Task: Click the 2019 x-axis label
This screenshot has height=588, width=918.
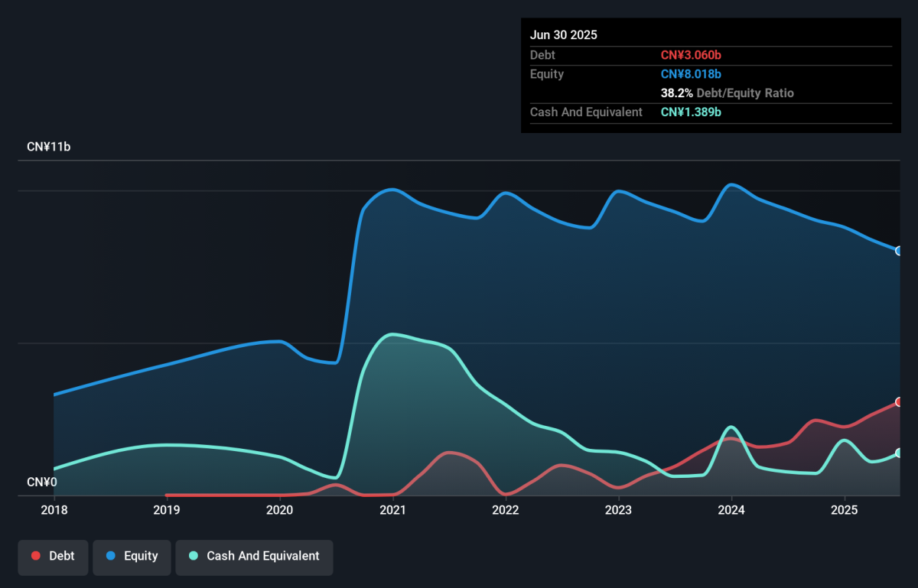Action: tap(167, 510)
